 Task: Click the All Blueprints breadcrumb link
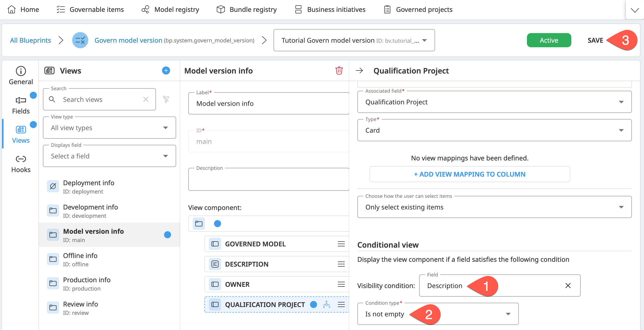tap(30, 40)
